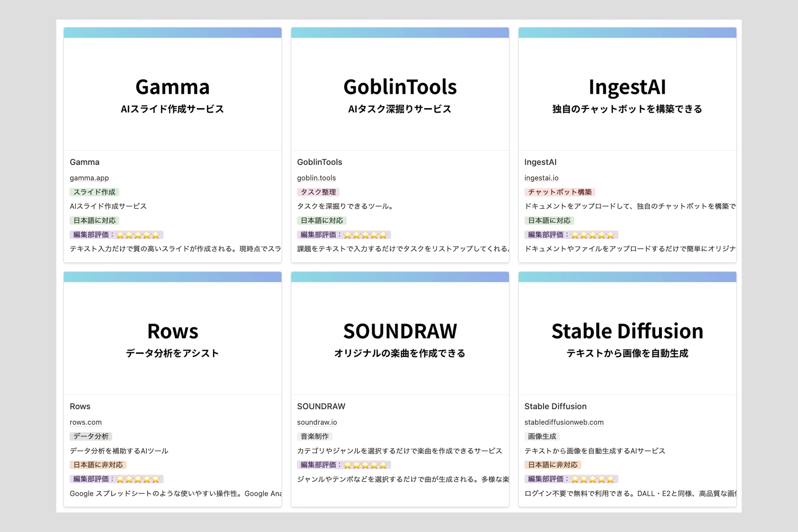Click 日本語に対応 tag on Gamma card
Viewport: 798px width, 532px height.
tap(94, 220)
